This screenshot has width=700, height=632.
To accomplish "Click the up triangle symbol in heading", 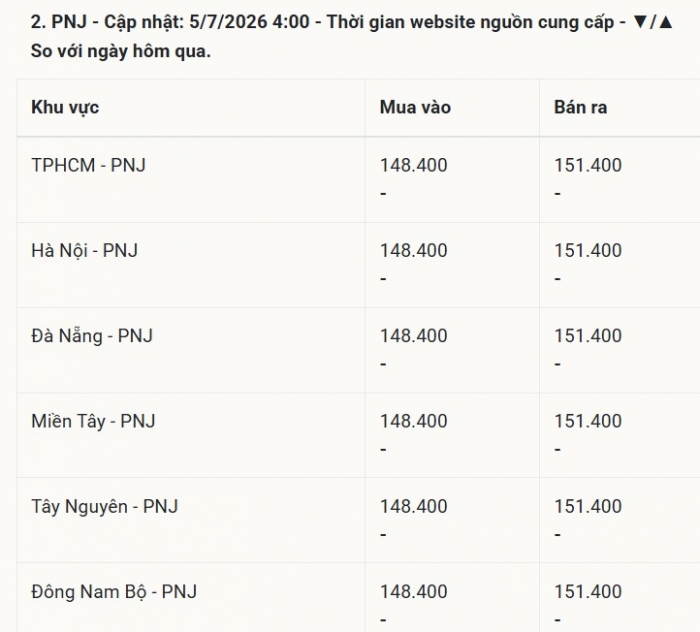I will point(665,22).
